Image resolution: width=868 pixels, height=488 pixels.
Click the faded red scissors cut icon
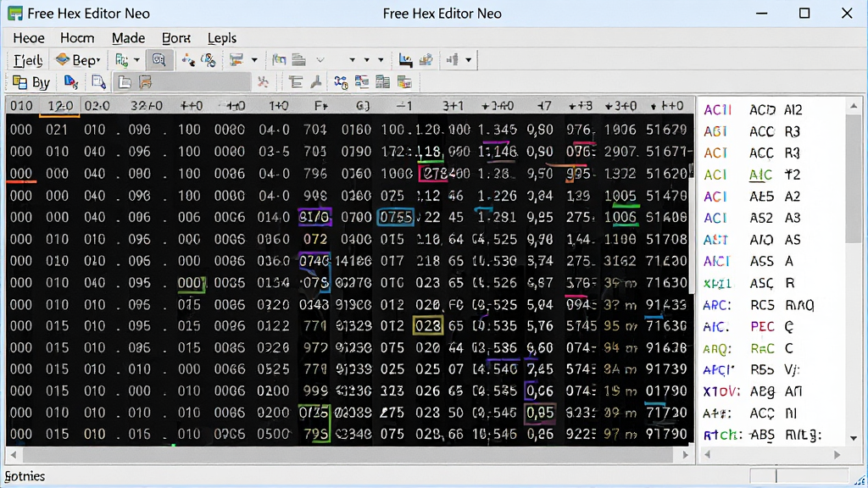click(x=263, y=82)
